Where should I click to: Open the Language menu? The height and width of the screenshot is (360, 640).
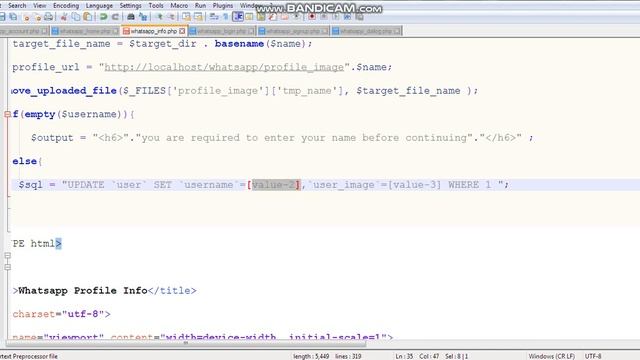click(99, 6)
